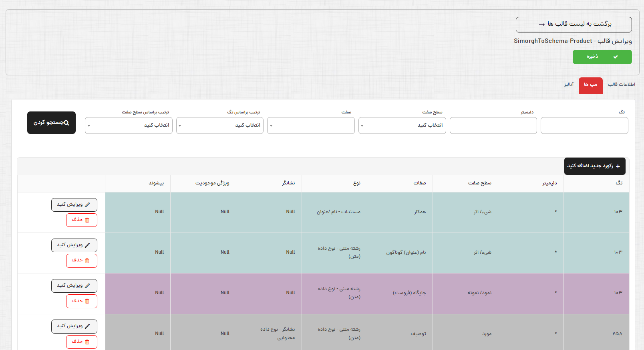This screenshot has width=644, height=350.
Task: Delete the نام (عنوان) گوناگون row
Action: click(x=81, y=261)
